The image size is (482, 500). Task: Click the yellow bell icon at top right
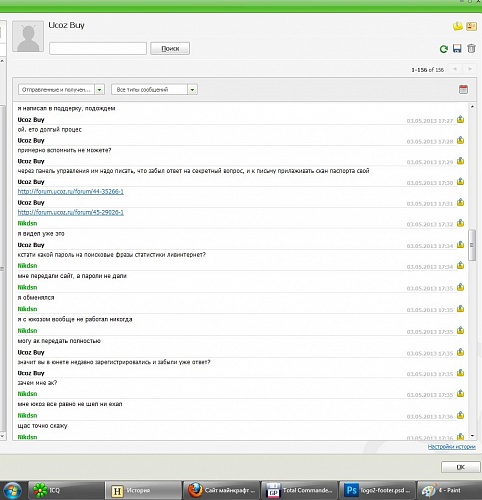[458, 26]
